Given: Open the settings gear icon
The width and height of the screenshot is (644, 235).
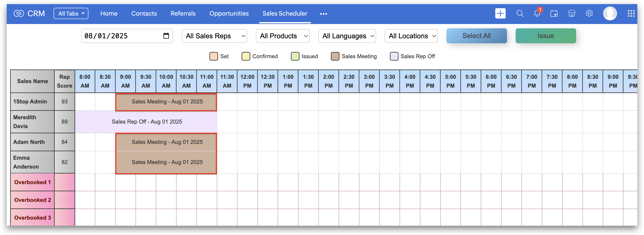Looking at the screenshot, I should click(x=589, y=13).
